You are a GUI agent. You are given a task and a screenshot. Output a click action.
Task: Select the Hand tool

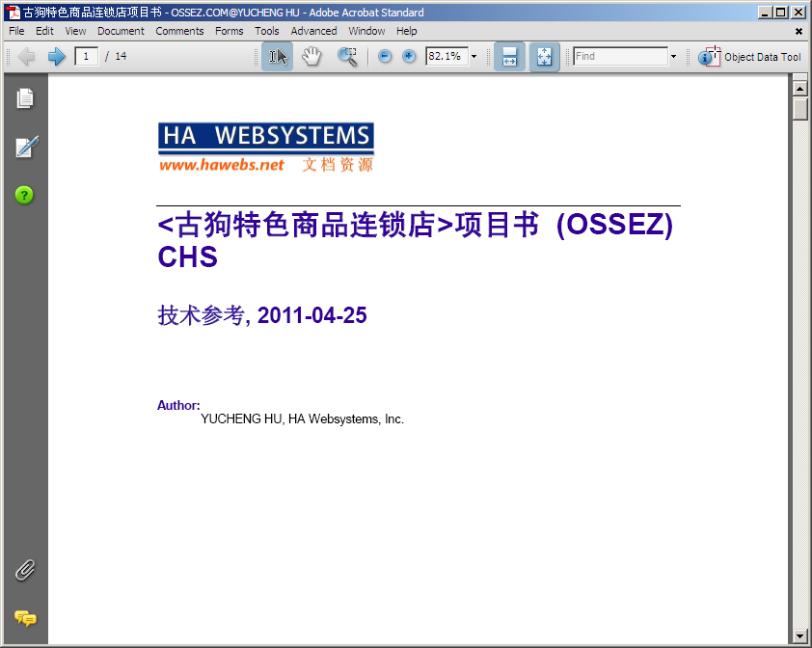(x=311, y=57)
